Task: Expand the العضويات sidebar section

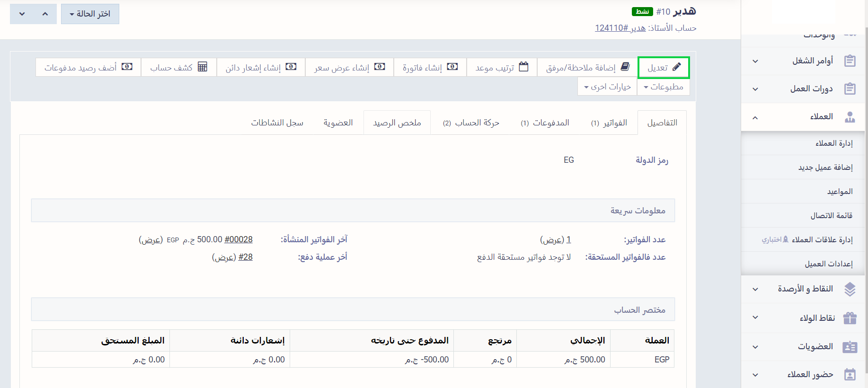Action: coord(755,347)
